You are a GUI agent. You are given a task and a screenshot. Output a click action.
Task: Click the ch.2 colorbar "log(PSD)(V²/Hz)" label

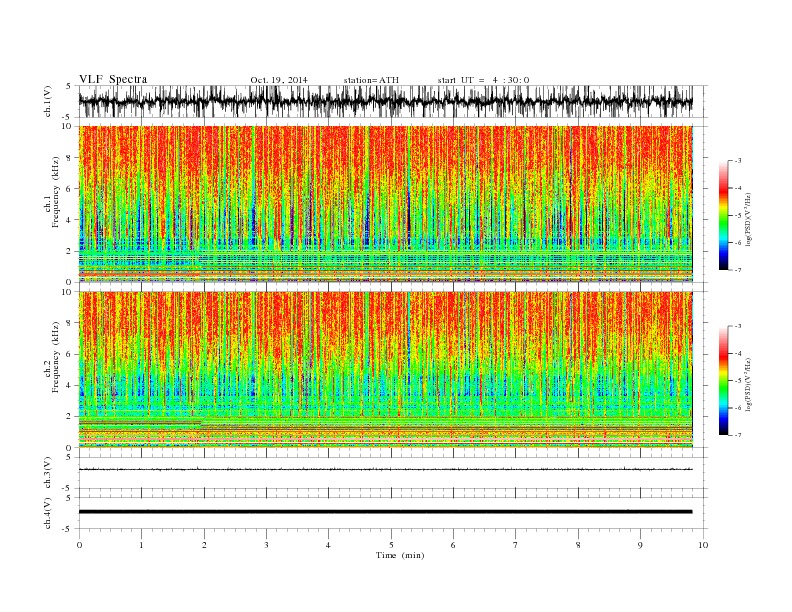click(x=748, y=384)
